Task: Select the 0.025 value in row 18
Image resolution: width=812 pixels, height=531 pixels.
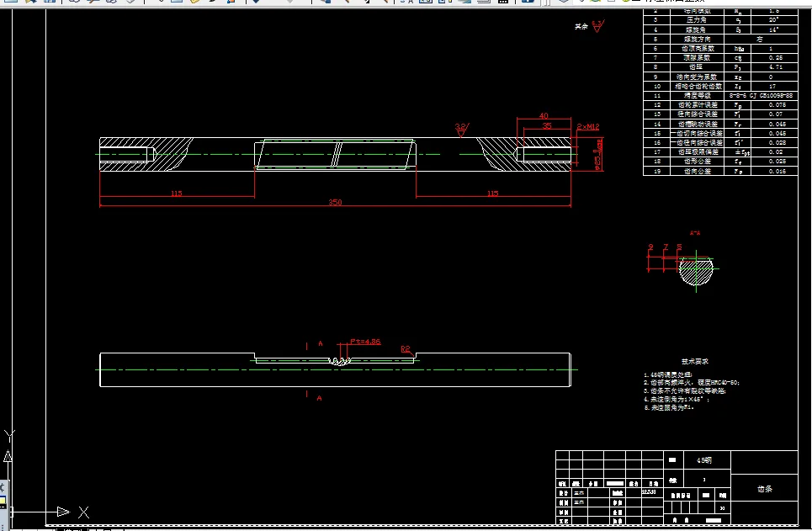Action: point(777,161)
